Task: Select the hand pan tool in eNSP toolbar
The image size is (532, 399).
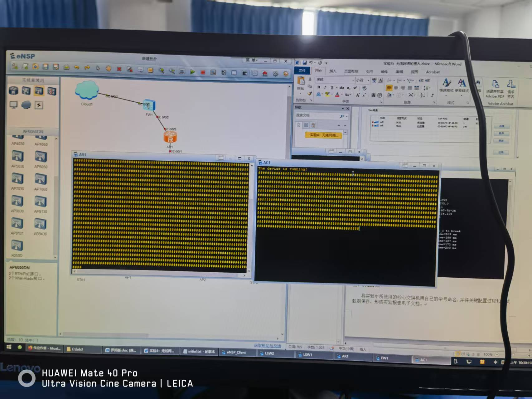Action: [x=108, y=68]
